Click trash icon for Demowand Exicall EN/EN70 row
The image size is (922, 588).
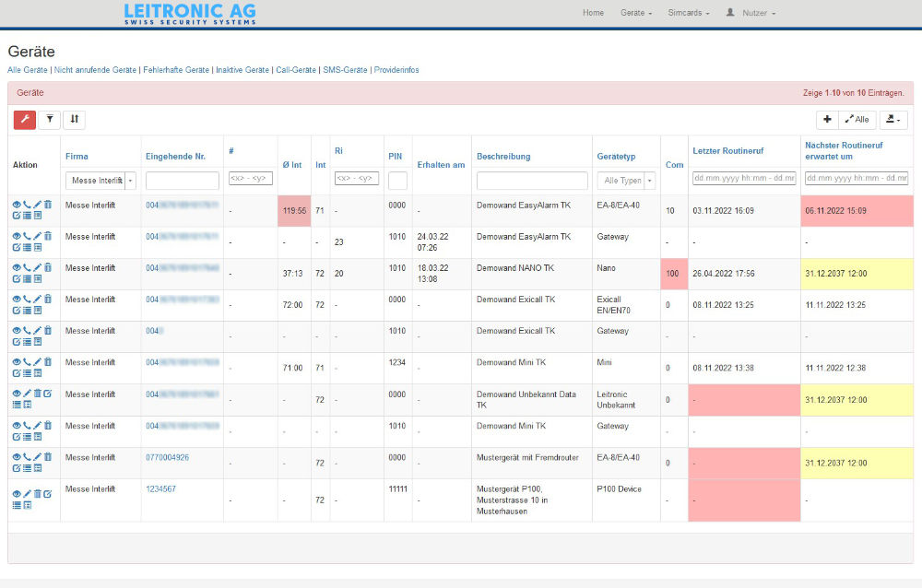click(x=48, y=300)
